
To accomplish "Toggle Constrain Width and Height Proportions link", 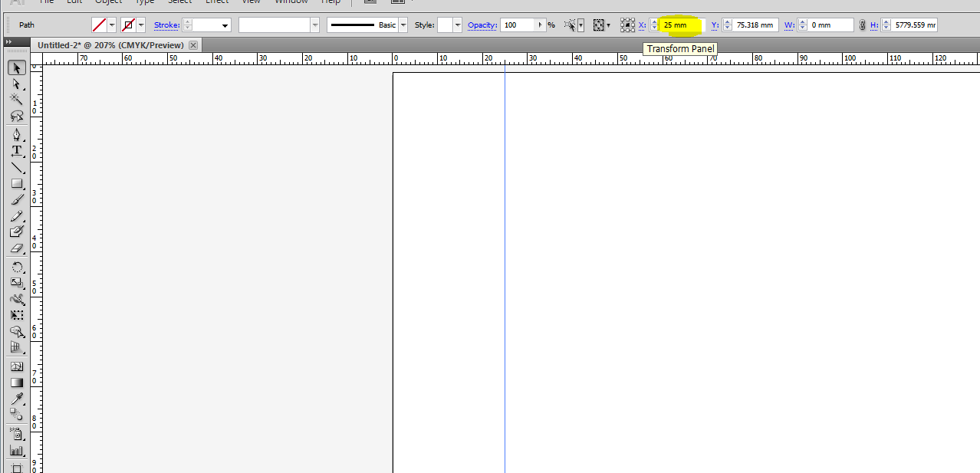I will [863, 25].
